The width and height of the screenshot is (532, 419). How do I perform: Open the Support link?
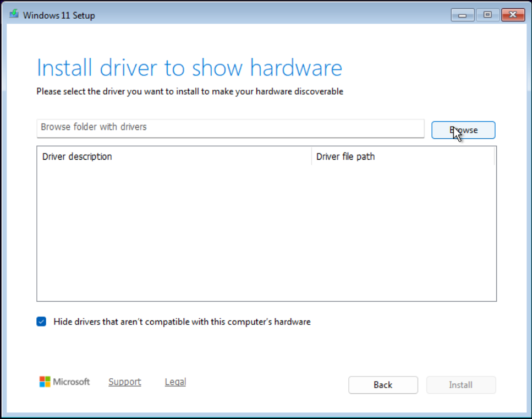[x=124, y=382]
